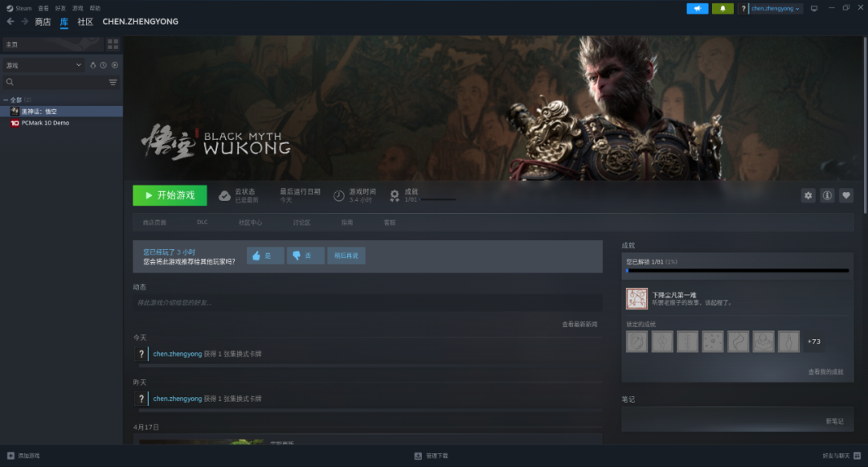Enter Big Picture mode via monitor icon
The width and height of the screenshot is (868, 467).
point(814,8)
